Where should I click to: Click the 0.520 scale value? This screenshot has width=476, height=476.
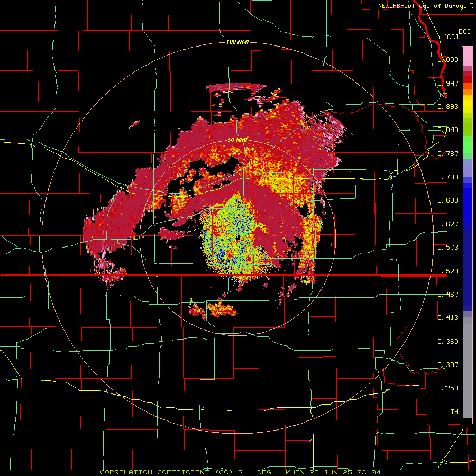click(448, 271)
